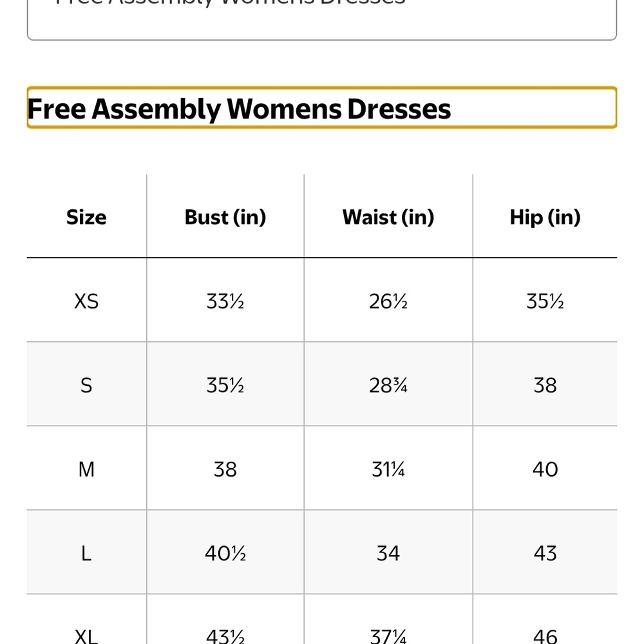Click the L bust value 40½
This screenshot has height=644, width=644.
pyautogui.click(x=225, y=553)
